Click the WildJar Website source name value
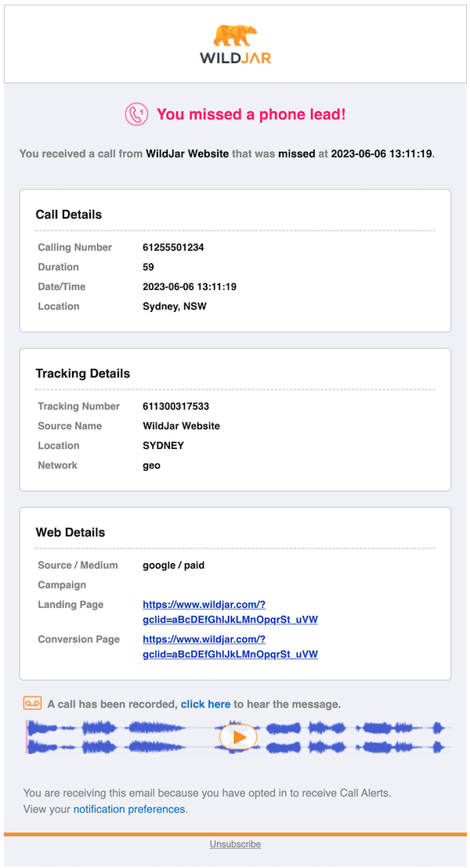This screenshot has height=868, width=470. 181,426
